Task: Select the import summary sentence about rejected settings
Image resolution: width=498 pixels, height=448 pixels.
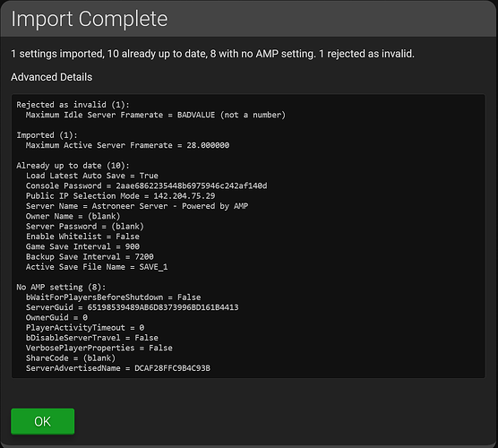Action: click(x=212, y=54)
